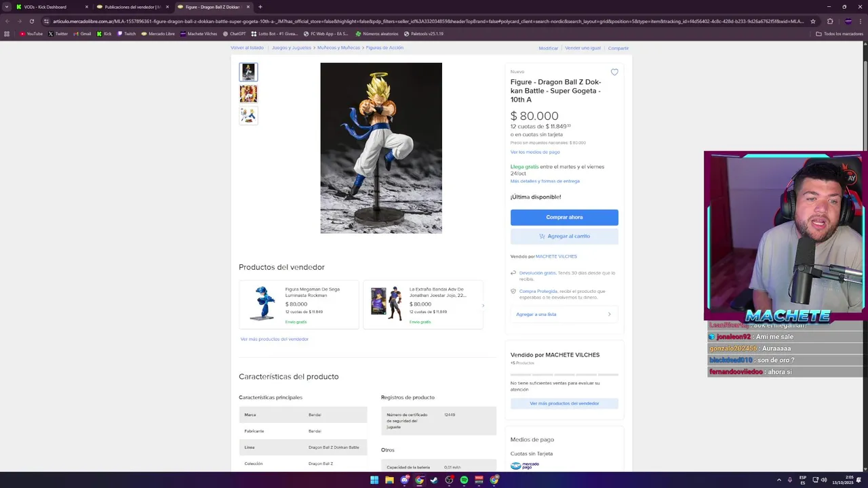Open the FC Web App bookmark

(326, 34)
